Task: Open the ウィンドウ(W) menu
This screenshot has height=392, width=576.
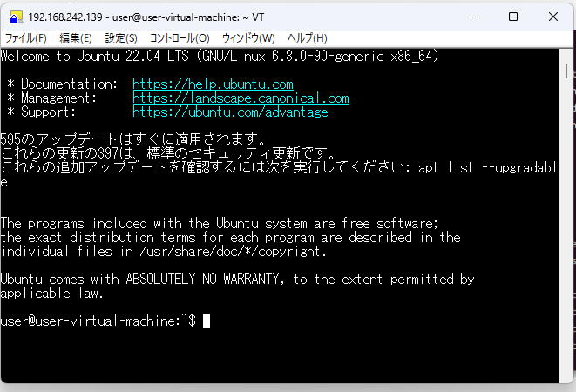Action: [x=248, y=38]
